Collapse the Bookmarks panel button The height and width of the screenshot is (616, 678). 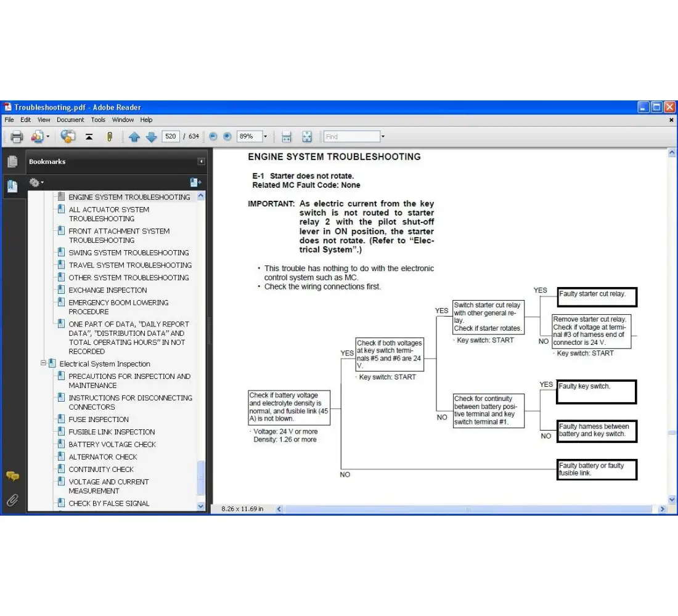click(x=201, y=161)
